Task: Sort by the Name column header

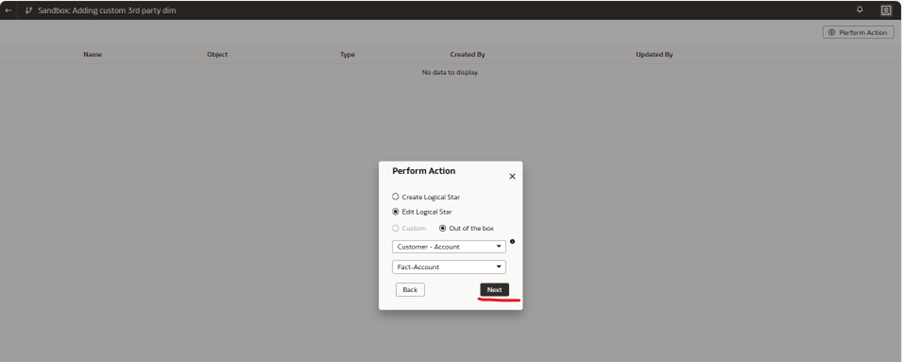Action: [x=92, y=55]
